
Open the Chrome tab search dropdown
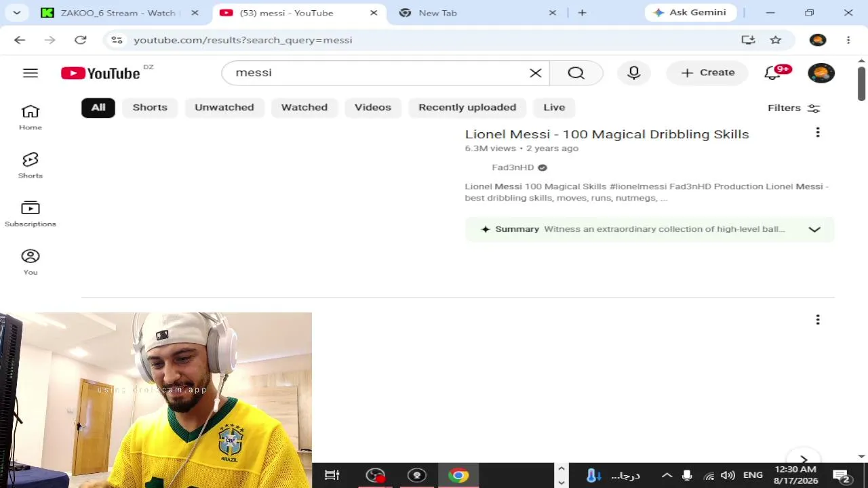(16, 13)
